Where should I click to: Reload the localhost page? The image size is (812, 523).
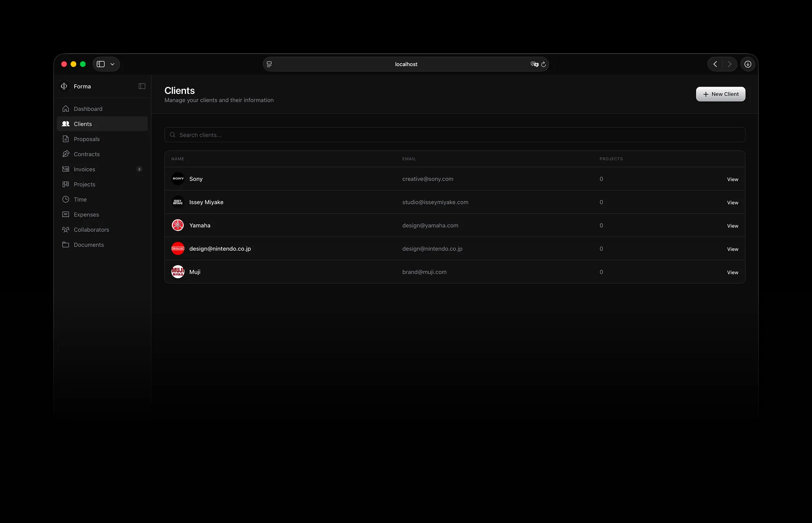[544, 64]
